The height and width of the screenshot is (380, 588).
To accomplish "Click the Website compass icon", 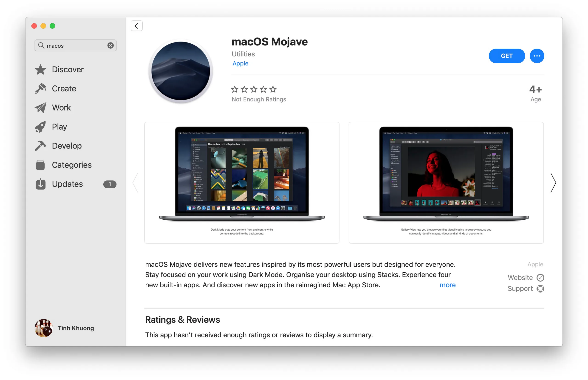I will [540, 278].
